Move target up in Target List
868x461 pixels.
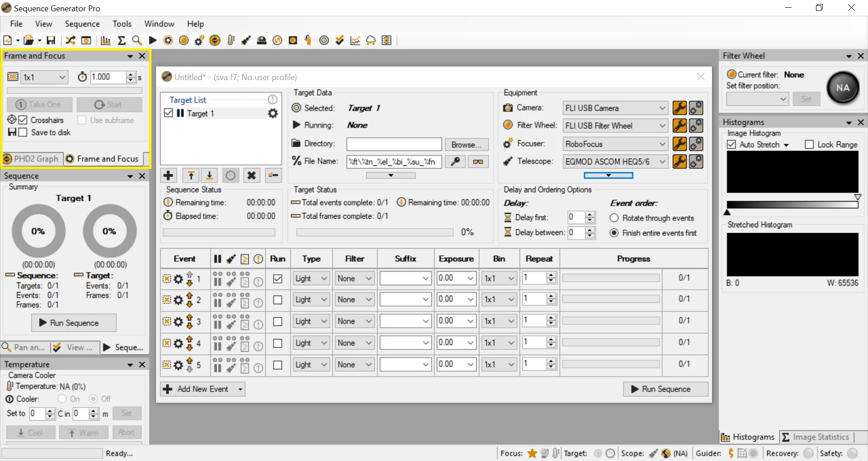191,175
